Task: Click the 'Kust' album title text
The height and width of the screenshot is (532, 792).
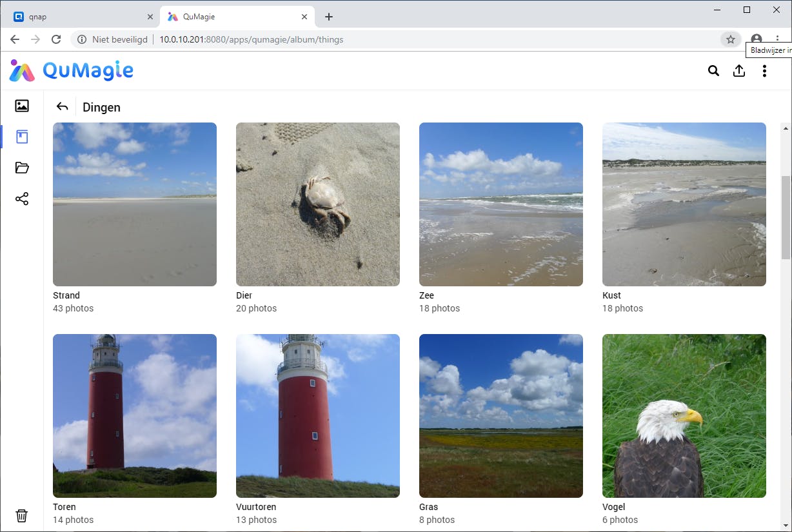Action: pos(611,295)
